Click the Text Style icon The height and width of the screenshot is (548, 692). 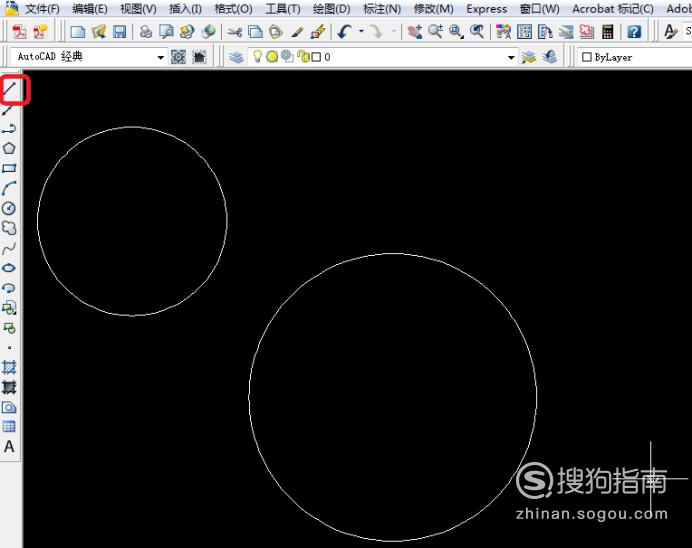tap(670, 32)
